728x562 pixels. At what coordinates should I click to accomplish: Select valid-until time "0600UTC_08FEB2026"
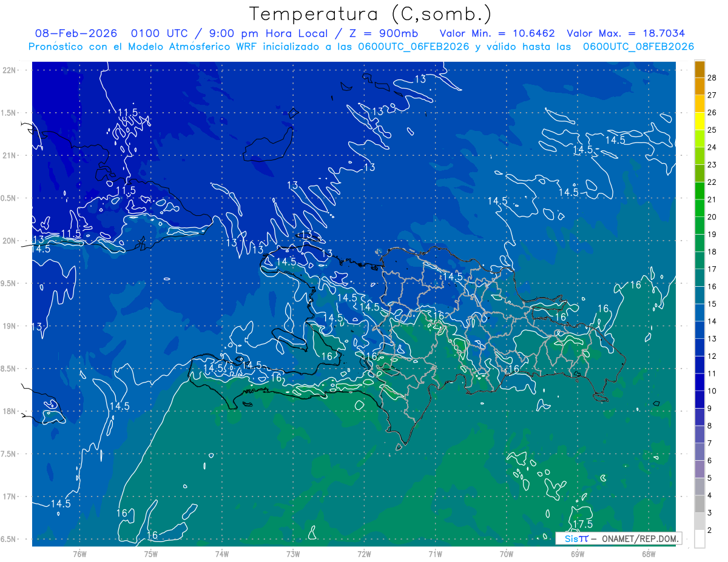pyautogui.click(x=638, y=47)
